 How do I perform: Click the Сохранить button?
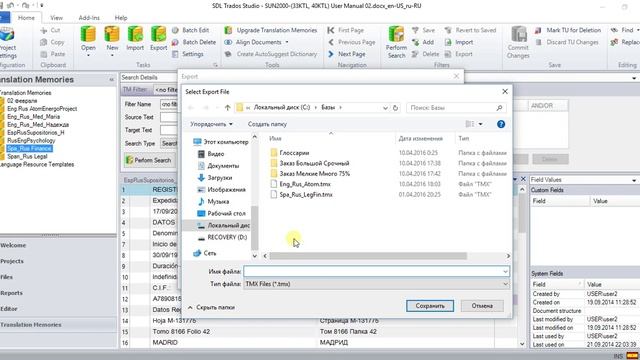(x=430, y=306)
